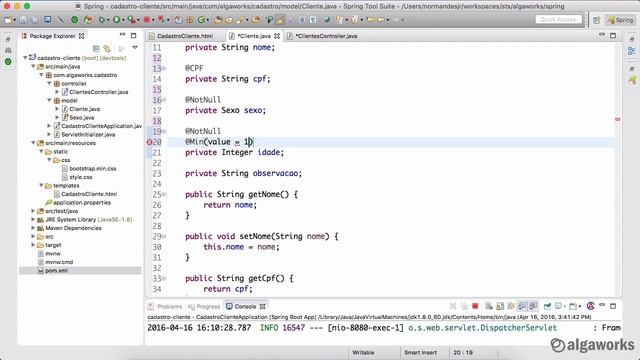Toggle the highlighted Mark Occurrences toolbar button

(280, 20)
